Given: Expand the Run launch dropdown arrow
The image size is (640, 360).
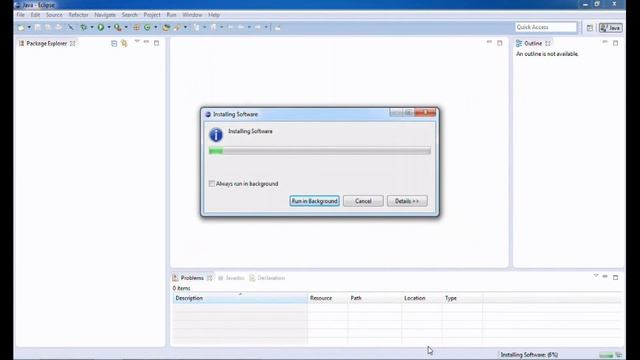Looking at the screenshot, I should tap(109, 27).
